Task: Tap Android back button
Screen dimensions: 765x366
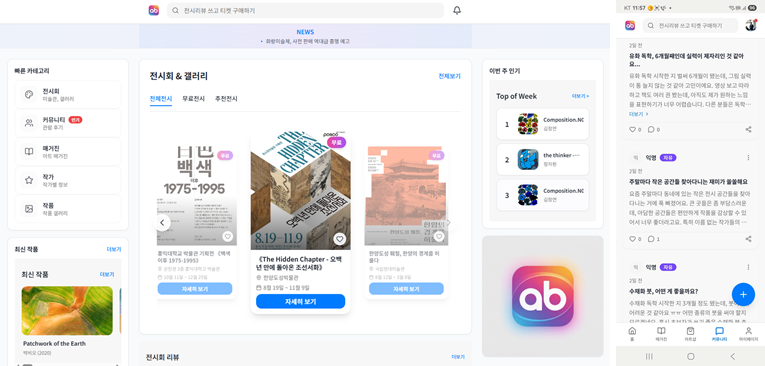Action: click(732, 357)
